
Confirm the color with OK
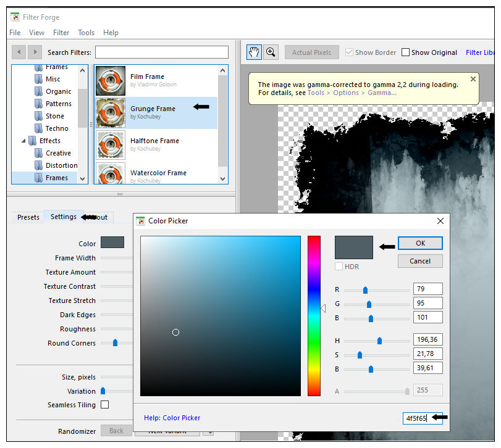[x=420, y=243]
